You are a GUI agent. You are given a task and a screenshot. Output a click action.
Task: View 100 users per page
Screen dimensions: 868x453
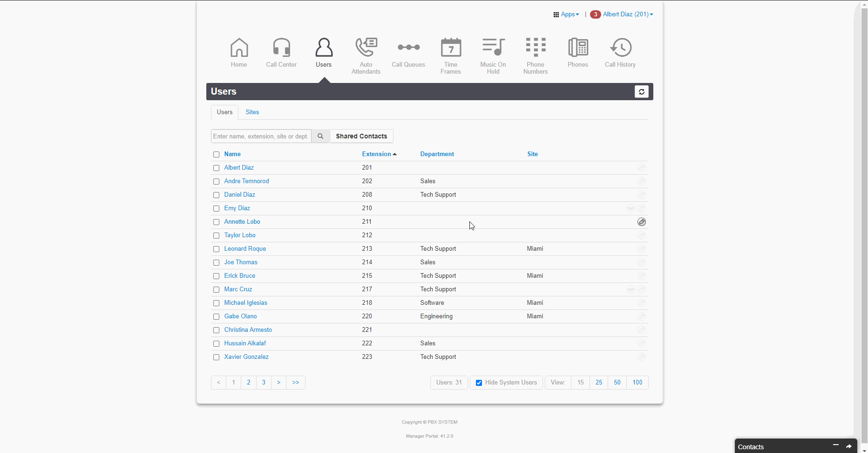(637, 383)
